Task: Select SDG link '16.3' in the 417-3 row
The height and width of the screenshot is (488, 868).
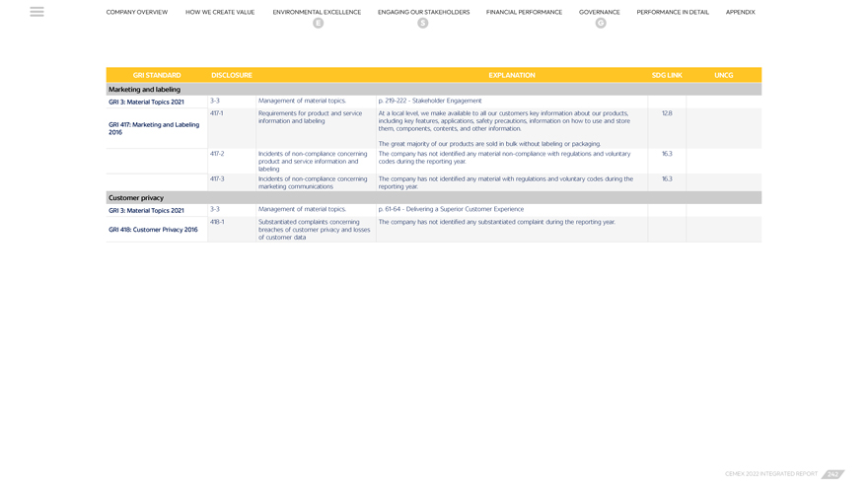Action: coord(667,178)
